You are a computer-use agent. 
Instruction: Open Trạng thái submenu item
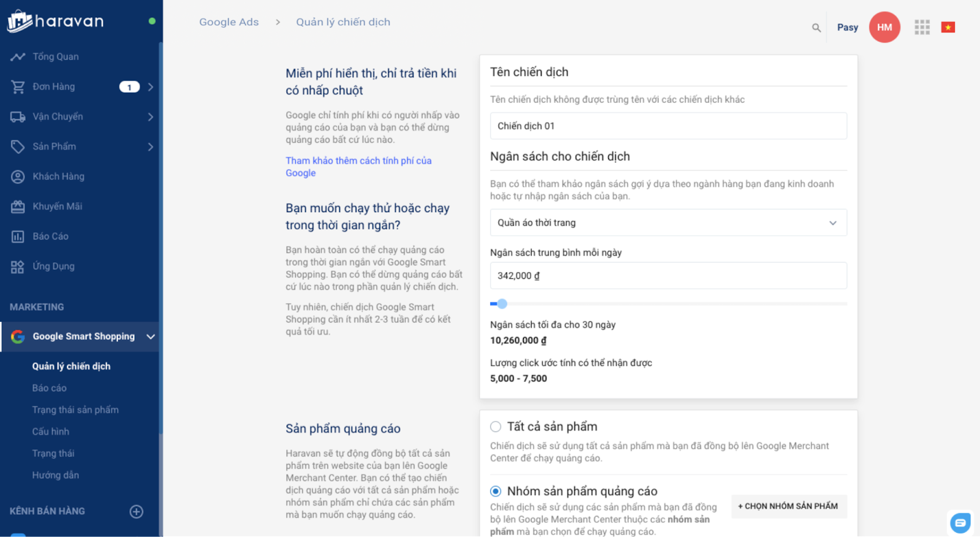click(x=53, y=454)
